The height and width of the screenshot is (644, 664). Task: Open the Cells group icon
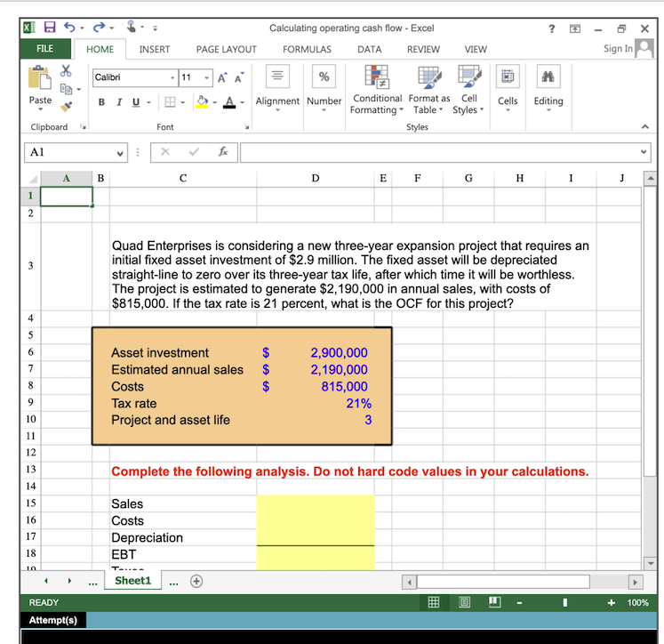click(508, 76)
